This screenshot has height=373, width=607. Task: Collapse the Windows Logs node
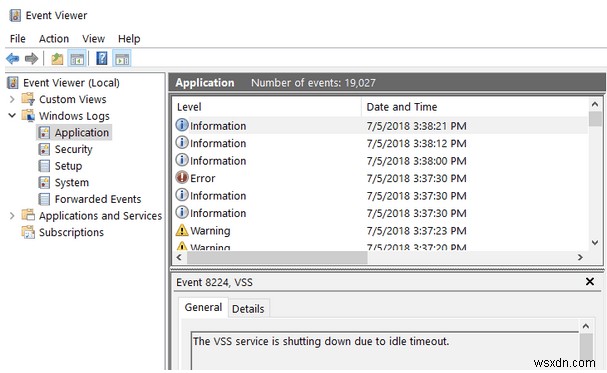pyautogui.click(x=12, y=116)
